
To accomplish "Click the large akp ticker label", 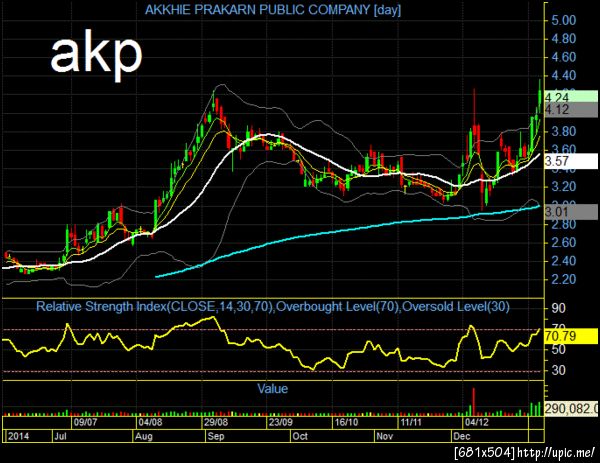I will point(96,54).
